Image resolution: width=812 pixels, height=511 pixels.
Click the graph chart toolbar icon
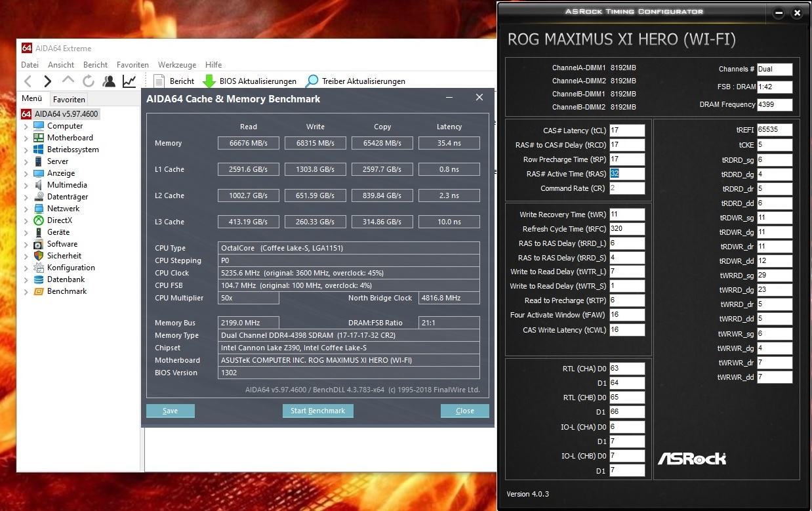pyautogui.click(x=129, y=81)
